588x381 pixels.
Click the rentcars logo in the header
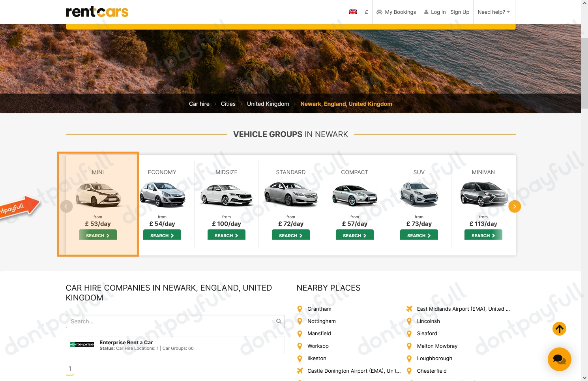[97, 12]
